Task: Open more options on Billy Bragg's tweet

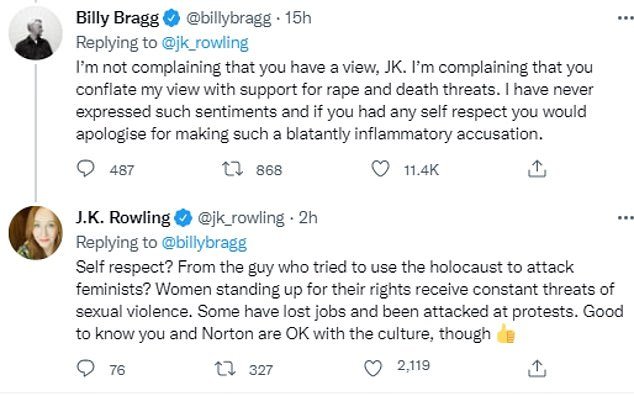Action: click(x=626, y=18)
